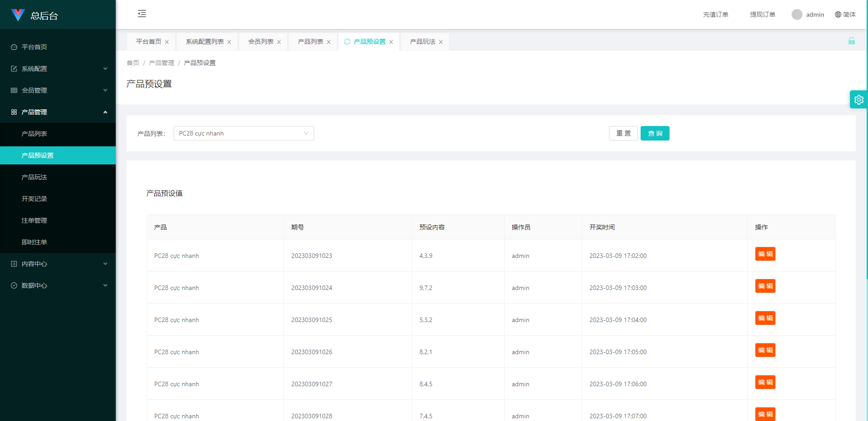Open the 充值订单 link in header
Screen dimensions: 868x421
(715, 14)
